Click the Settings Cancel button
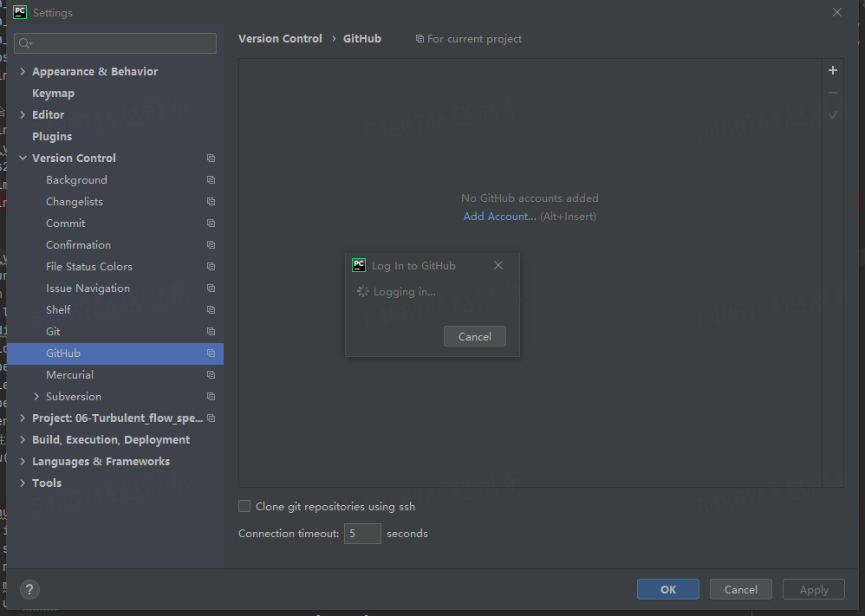 click(x=740, y=589)
